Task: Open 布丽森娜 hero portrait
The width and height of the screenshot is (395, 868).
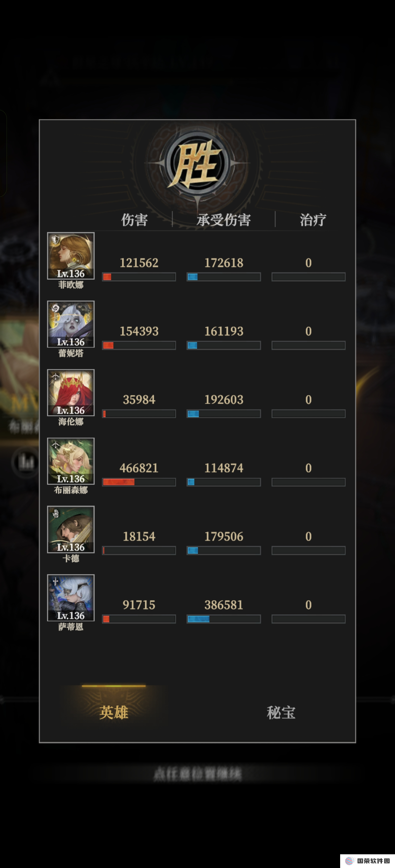Action: coord(70,461)
